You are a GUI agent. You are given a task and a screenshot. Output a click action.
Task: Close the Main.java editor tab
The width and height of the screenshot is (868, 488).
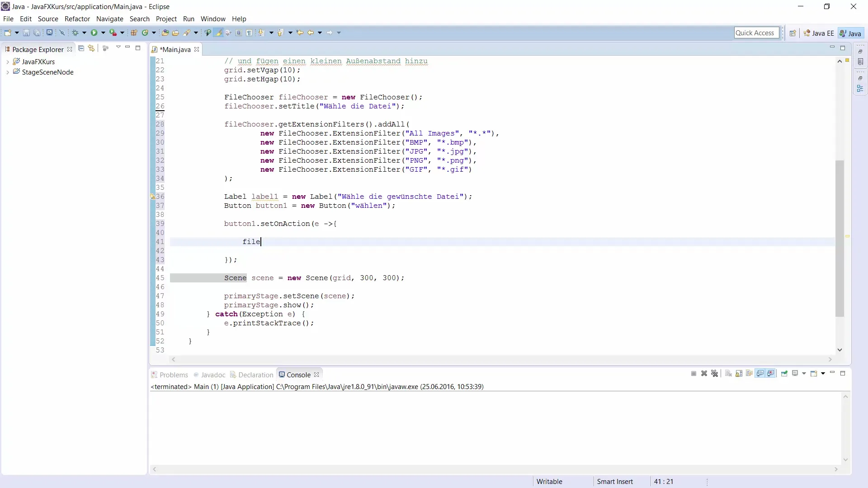point(197,50)
